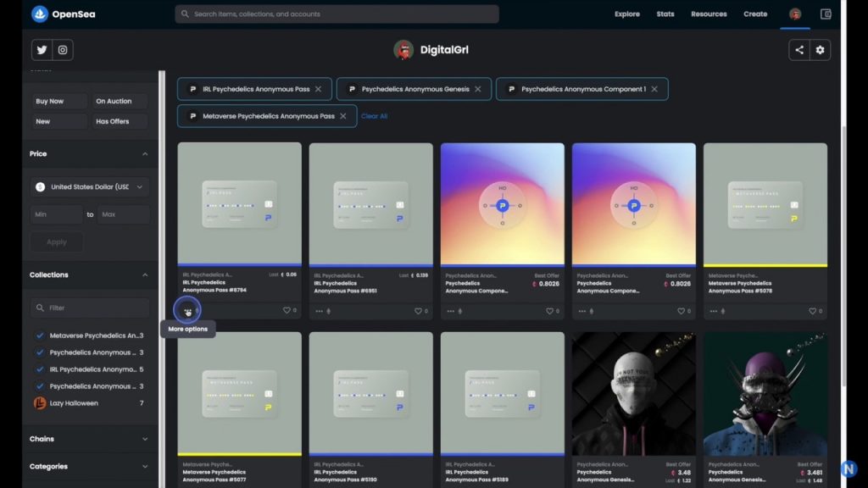868x488 pixels.
Task: Open the settings gear icon
Action: 820,50
